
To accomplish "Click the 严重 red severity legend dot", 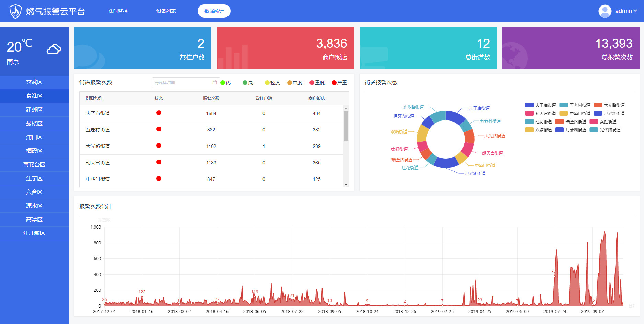I will [334, 83].
